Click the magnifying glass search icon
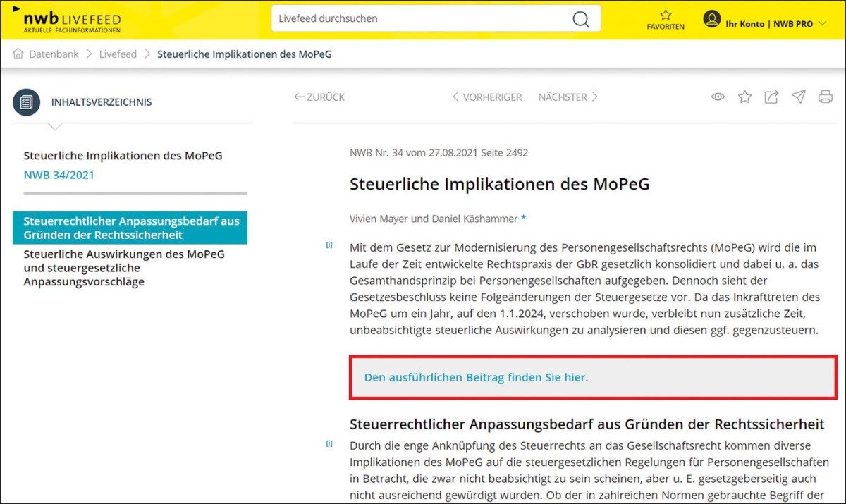The image size is (846, 504). 580,19
